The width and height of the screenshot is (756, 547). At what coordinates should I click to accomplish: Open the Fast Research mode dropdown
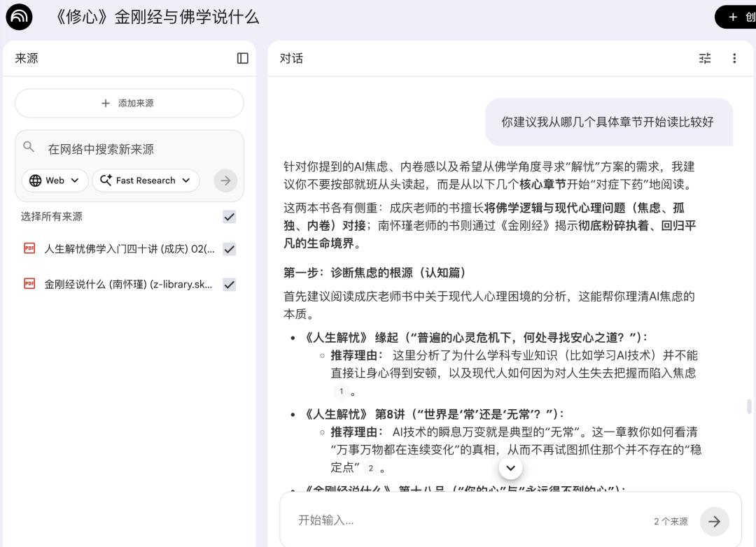146,180
